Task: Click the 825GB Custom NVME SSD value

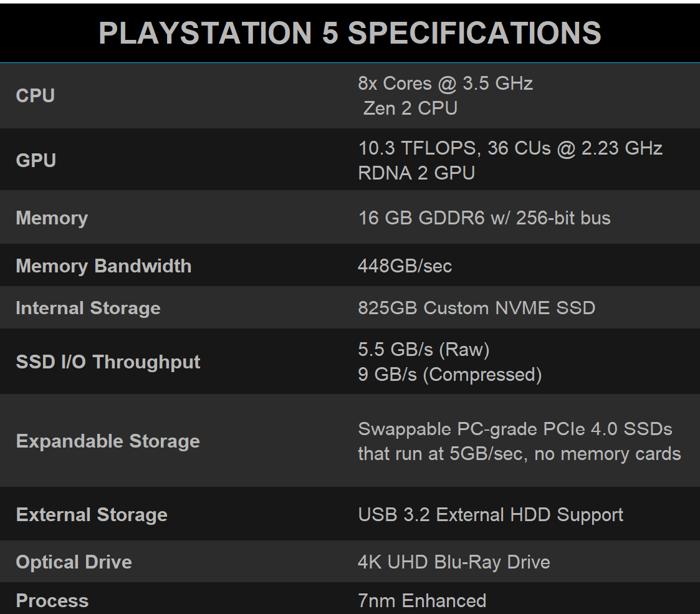Action: pos(476,308)
